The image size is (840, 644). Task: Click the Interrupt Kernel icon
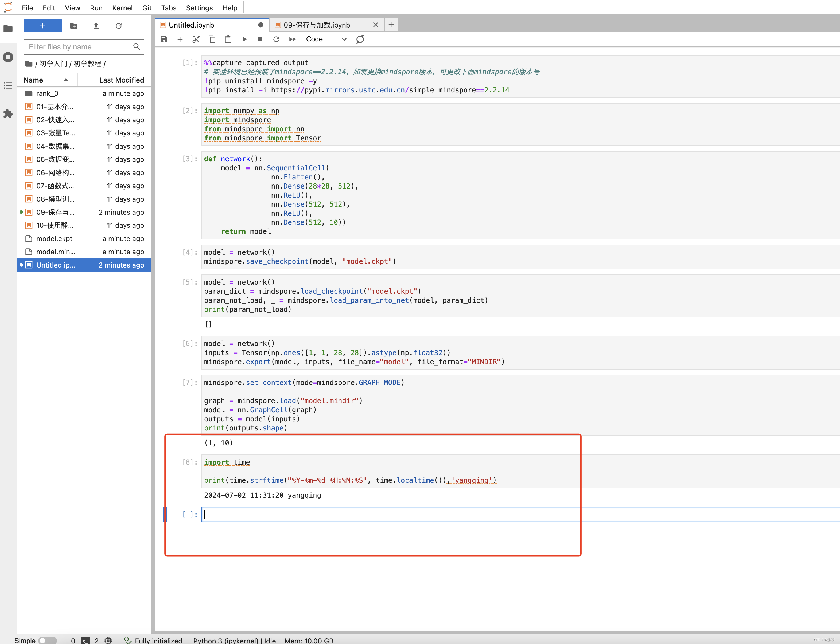[260, 38]
